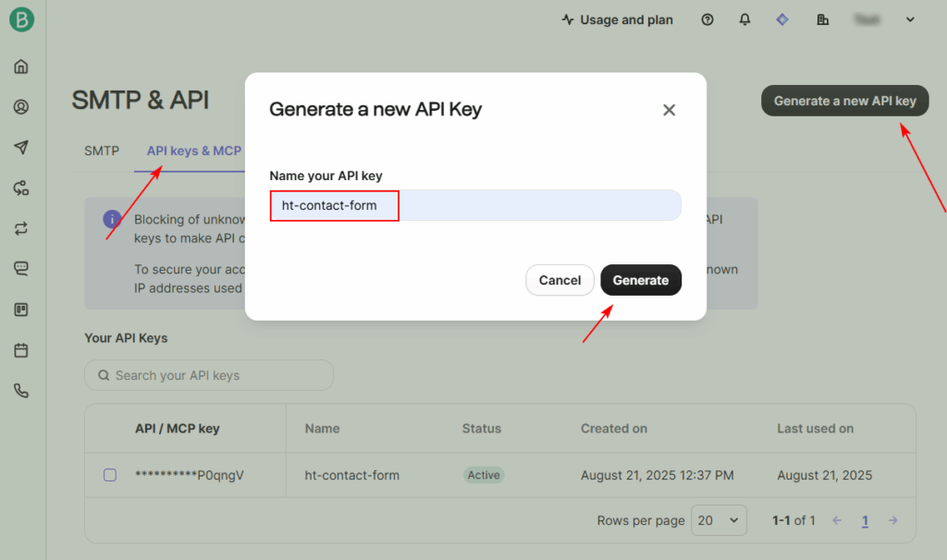This screenshot has width=947, height=560.
Task: Select the ht-contact-form API key checkbox
Action: click(x=110, y=475)
